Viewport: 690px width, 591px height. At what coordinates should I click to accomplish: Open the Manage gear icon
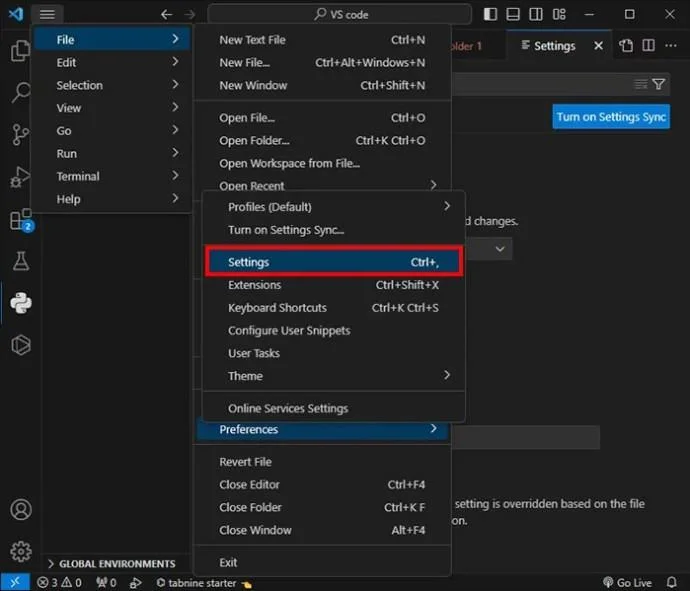coord(21,551)
